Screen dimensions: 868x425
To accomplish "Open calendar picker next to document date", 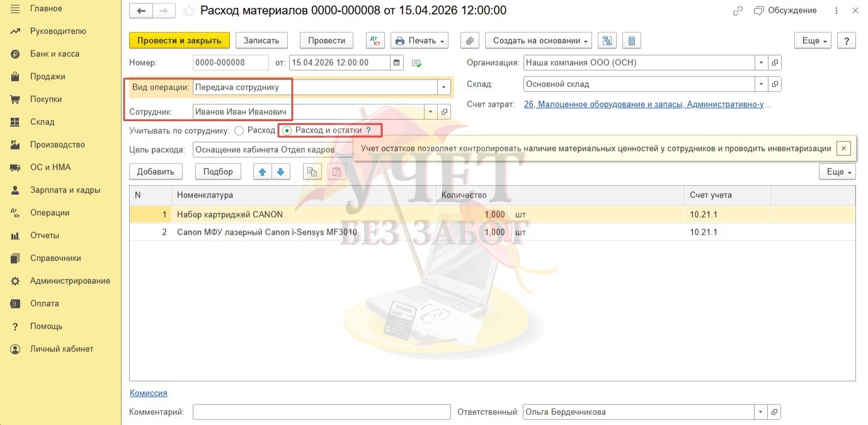I will point(396,62).
